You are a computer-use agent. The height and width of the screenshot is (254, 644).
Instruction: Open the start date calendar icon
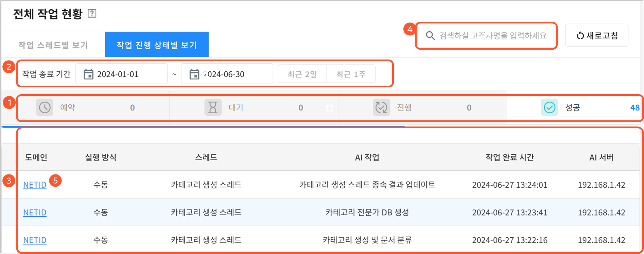pos(88,74)
